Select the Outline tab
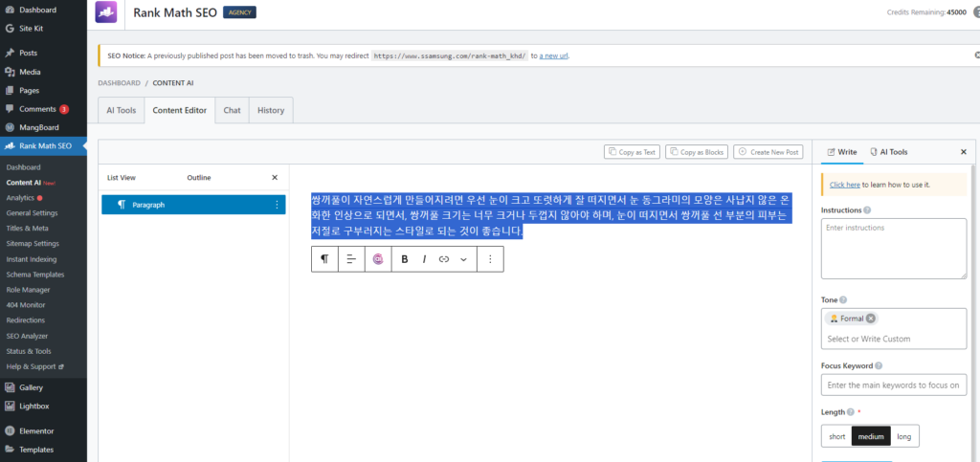980x462 pixels. point(199,177)
